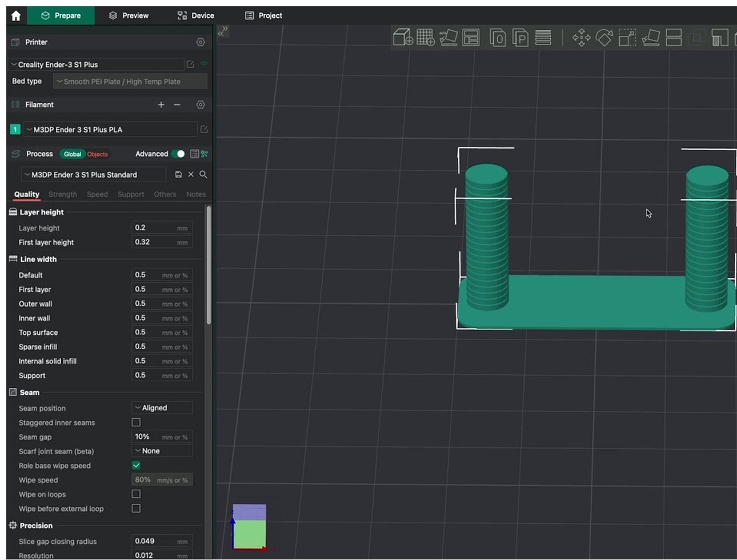Click the Layer height value field
The width and height of the screenshot is (737, 560).
(x=162, y=227)
